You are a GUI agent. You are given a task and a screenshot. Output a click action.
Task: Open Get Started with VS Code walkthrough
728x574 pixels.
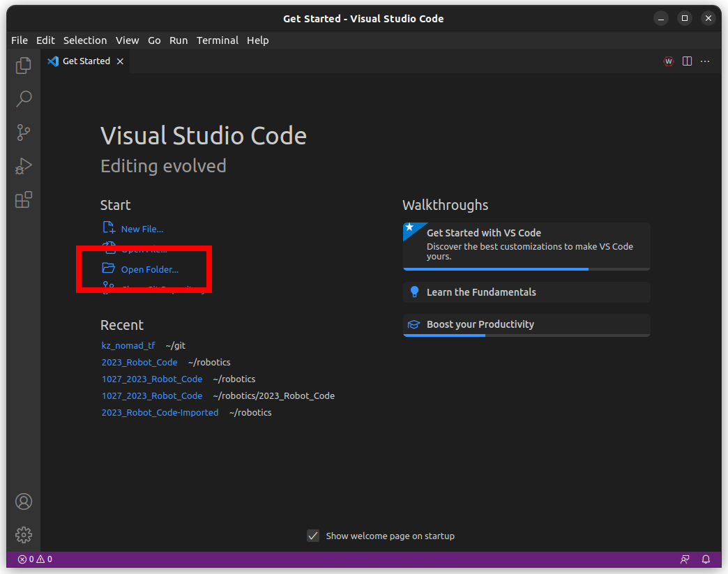click(x=526, y=246)
